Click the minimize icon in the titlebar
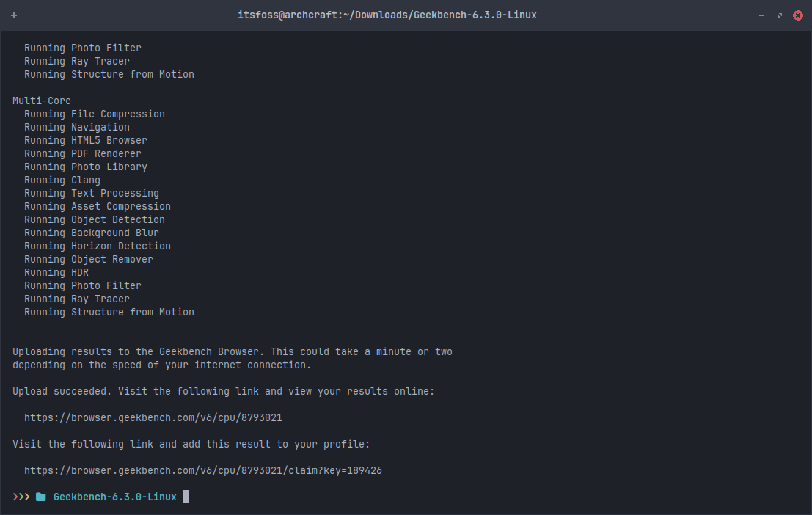This screenshot has height=515, width=812. [x=761, y=15]
